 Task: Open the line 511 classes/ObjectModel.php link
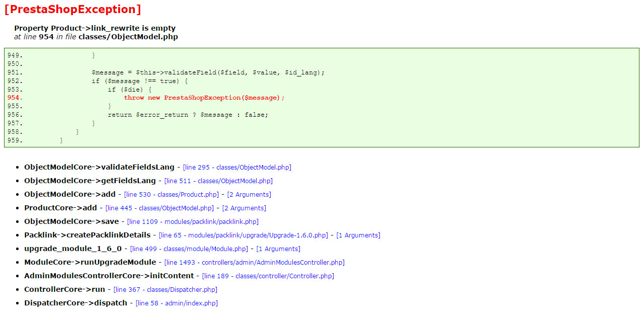(x=218, y=181)
